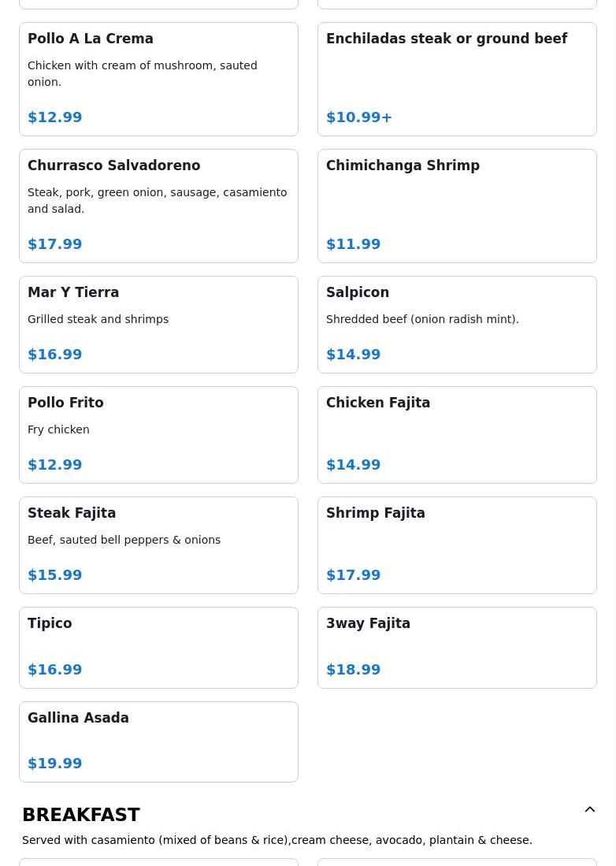Choose the Chimichanga Shrimp item
This screenshot has width=616, height=866.
pos(457,206)
